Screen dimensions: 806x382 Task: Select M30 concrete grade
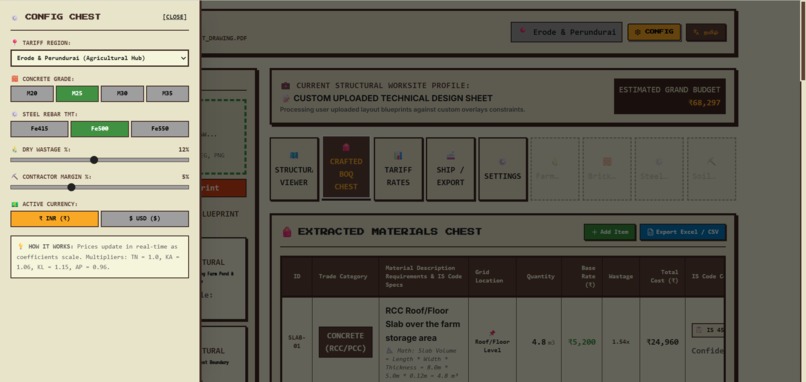122,94
